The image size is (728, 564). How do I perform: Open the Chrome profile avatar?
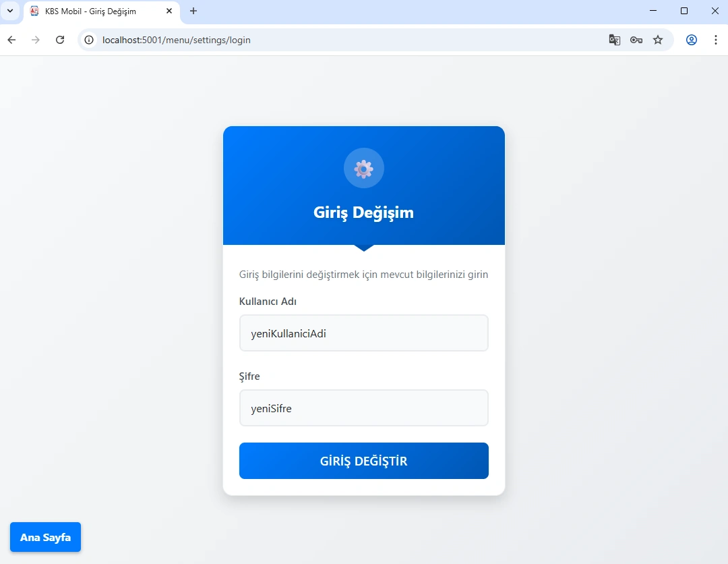point(692,40)
